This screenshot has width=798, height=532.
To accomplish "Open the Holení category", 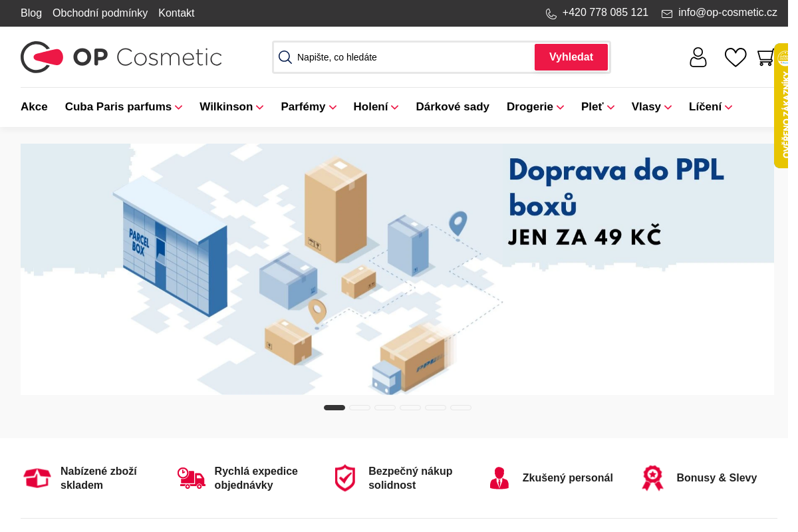I will click(x=371, y=107).
